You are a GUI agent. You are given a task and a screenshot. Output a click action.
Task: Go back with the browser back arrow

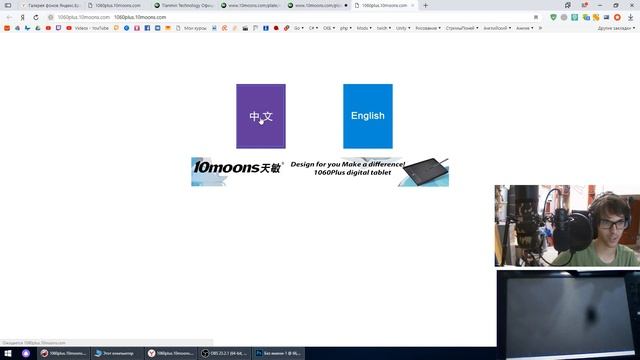tap(9, 17)
